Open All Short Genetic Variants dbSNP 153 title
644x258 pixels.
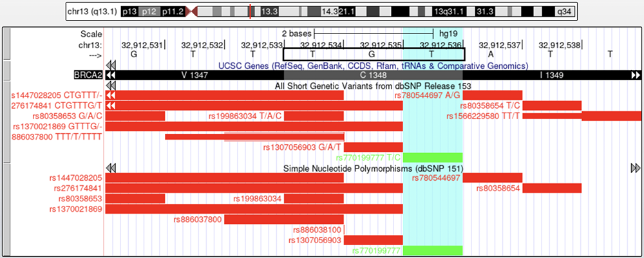tap(374, 85)
